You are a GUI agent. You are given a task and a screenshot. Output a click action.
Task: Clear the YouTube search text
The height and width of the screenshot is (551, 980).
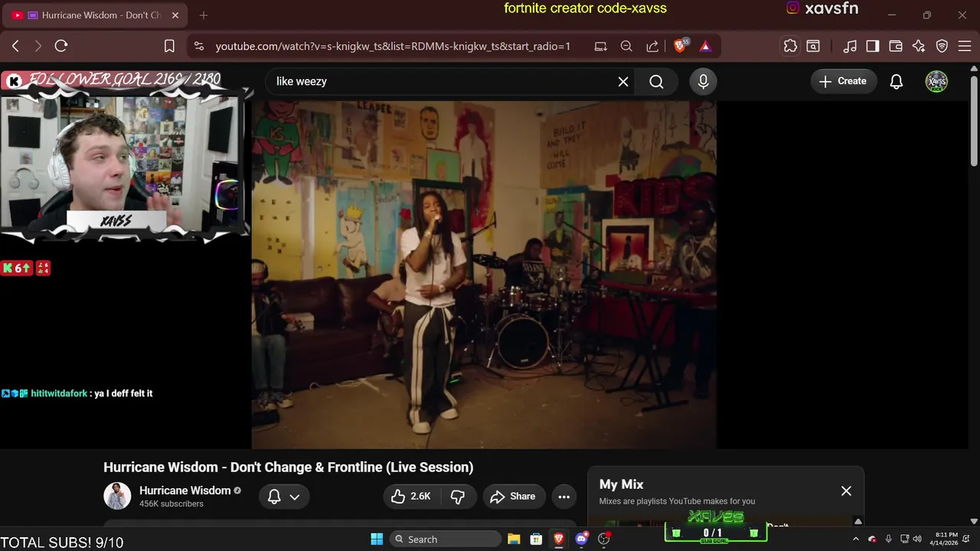point(623,81)
